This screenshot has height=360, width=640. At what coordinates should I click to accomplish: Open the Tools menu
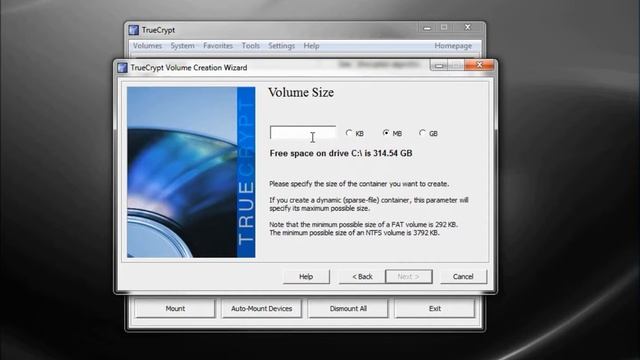[251, 46]
